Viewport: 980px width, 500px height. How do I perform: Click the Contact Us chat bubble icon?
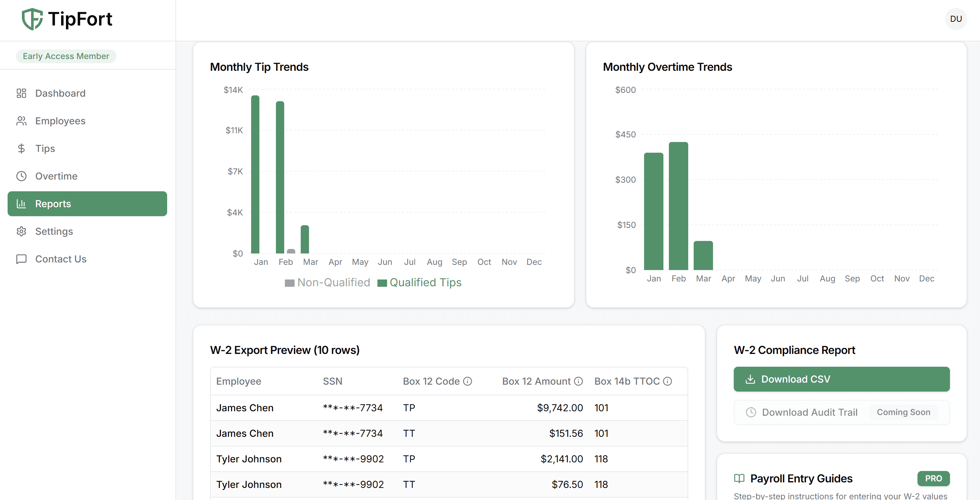[21, 259]
